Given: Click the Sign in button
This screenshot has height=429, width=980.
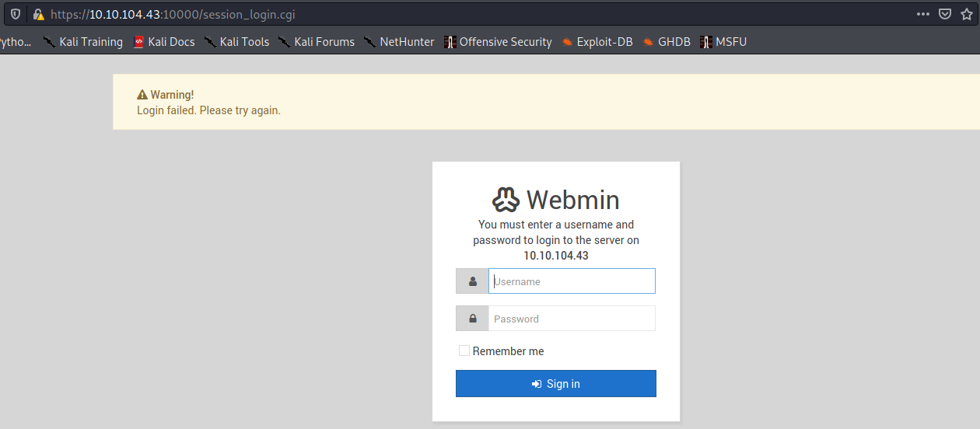Looking at the screenshot, I should click(556, 384).
